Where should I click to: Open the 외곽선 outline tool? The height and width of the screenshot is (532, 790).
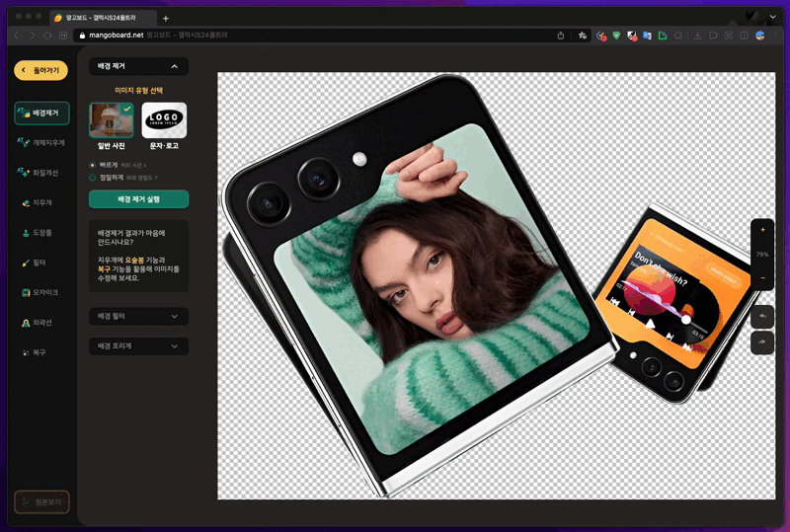pos(37,323)
